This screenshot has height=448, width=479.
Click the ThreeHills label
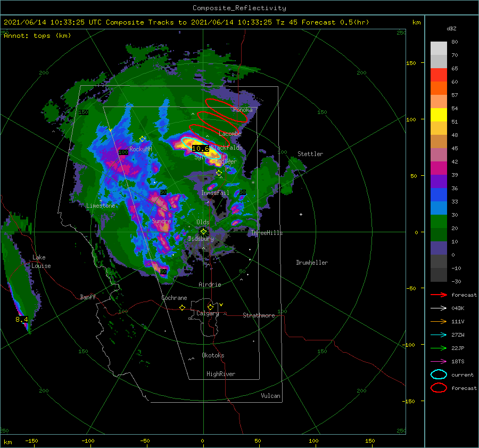click(x=267, y=233)
